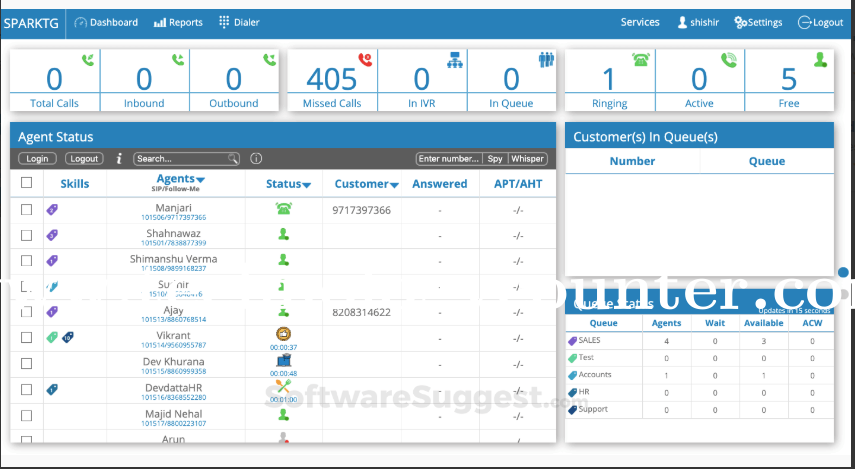
Task: Click DevdattaHR's lunch status icon
Action: pyautogui.click(x=283, y=386)
